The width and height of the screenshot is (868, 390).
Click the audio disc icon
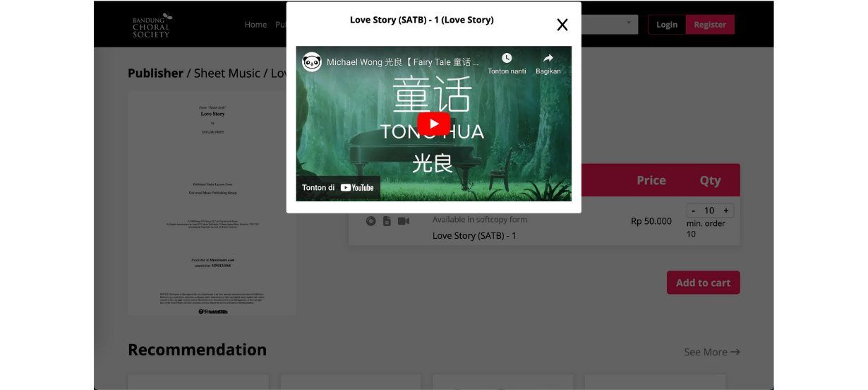371,221
